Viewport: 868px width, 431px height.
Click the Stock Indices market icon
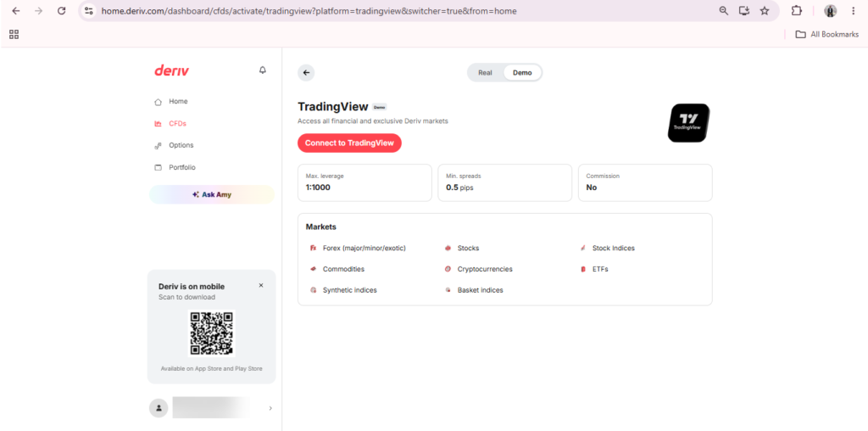(582, 249)
